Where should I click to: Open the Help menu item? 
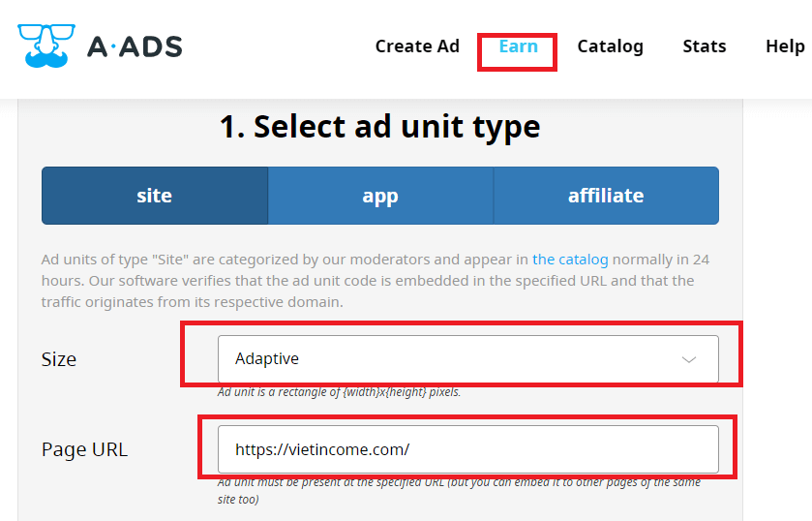[784, 46]
